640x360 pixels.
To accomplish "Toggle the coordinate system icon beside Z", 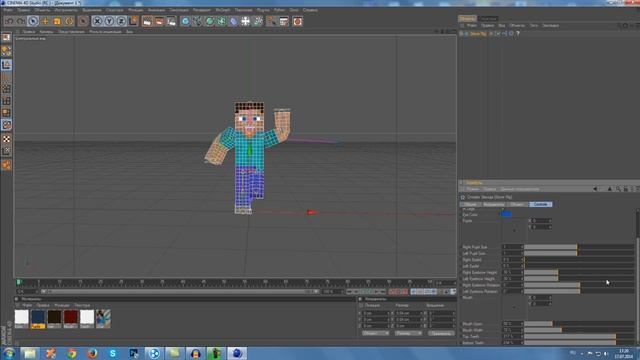I will (133, 21).
